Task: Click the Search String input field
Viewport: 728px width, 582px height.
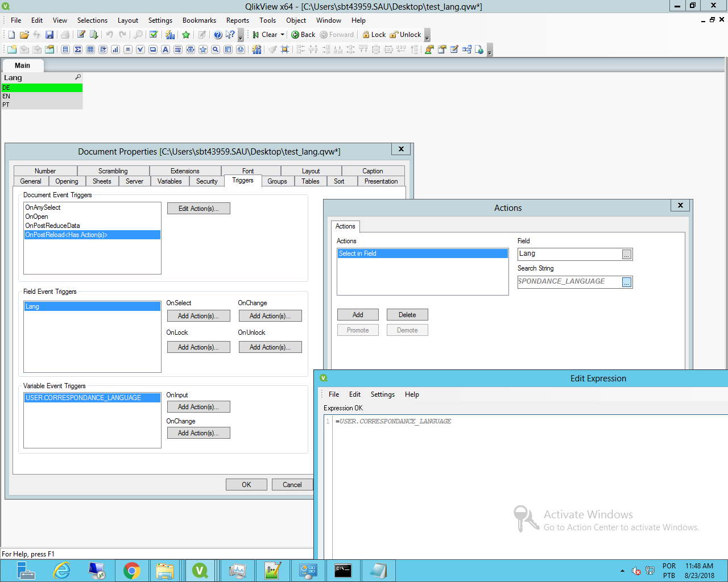Action: click(x=569, y=282)
